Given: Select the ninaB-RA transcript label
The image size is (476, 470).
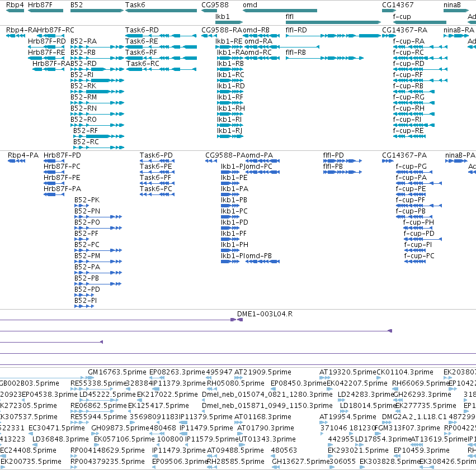Looking at the screenshot, I should 459,30.
